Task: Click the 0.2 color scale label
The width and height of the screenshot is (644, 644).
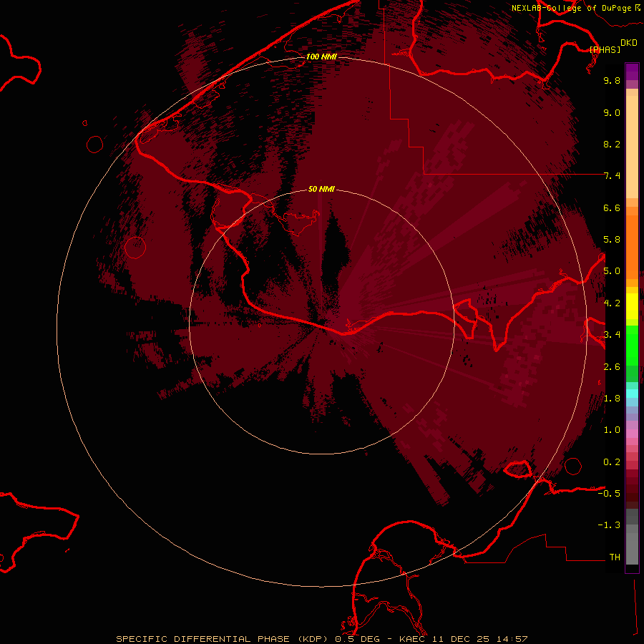Action: pyautogui.click(x=612, y=462)
